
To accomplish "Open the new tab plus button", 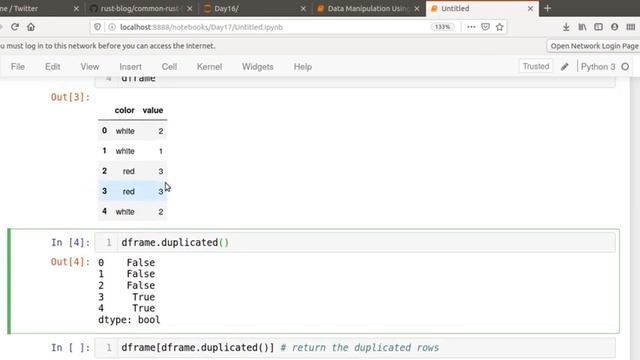I will [x=547, y=8].
